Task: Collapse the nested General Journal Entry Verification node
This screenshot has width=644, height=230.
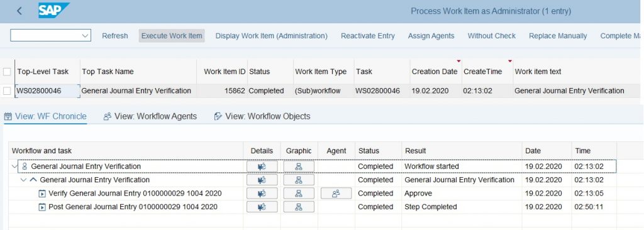Action: pyautogui.click(x=23, y=180)
